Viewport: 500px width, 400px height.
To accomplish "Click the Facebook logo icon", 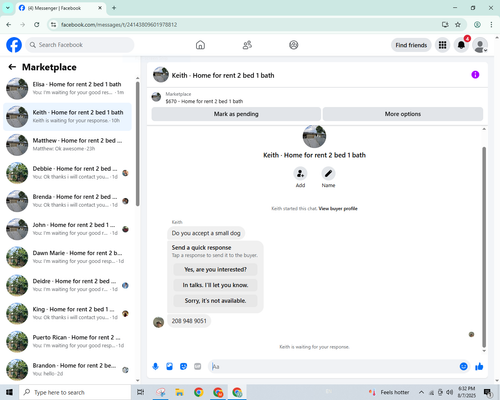I will (14, 45).
